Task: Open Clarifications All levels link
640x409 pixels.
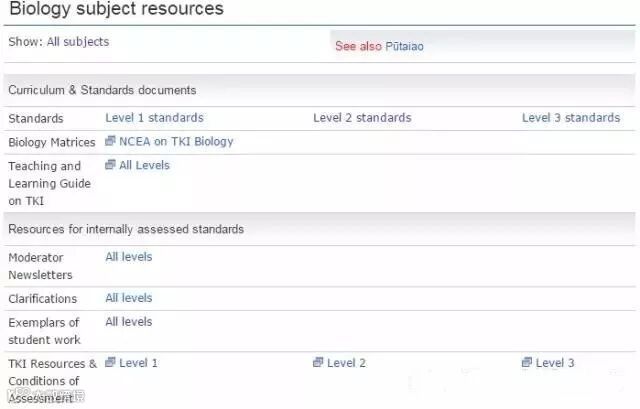Action: click(x=129, y=298)
